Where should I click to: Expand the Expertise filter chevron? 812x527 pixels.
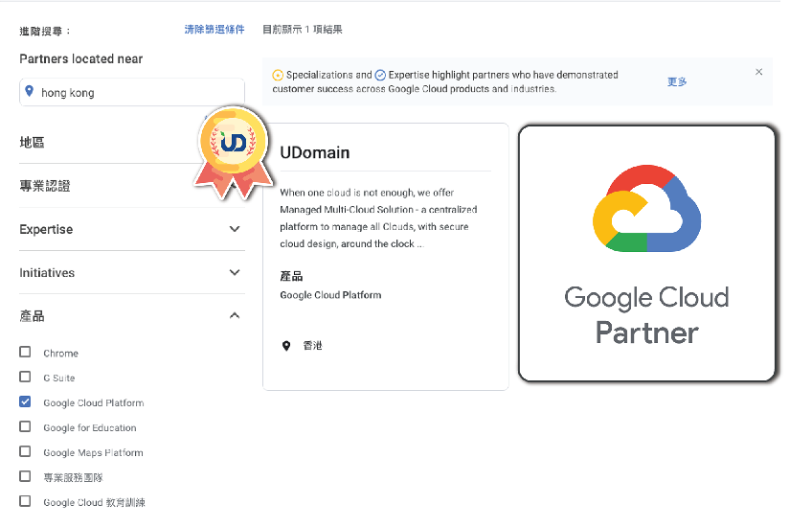235,229
